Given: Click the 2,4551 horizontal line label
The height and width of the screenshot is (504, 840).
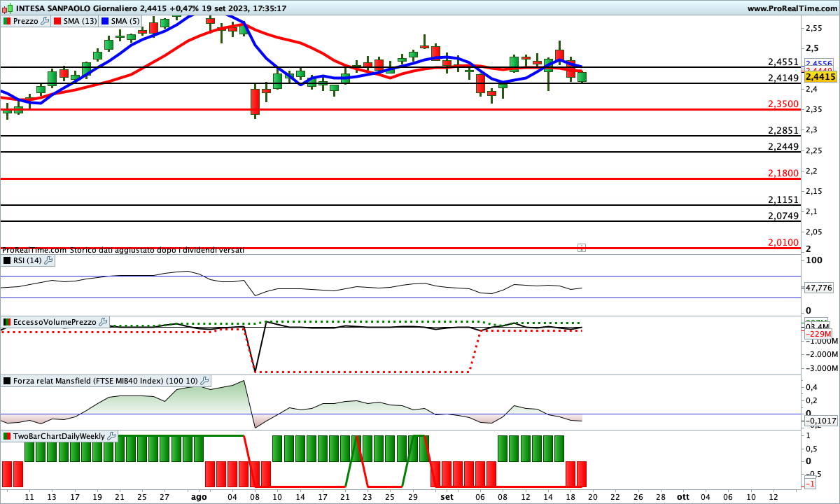Looking at the screenshot, I should coord(783,62).
